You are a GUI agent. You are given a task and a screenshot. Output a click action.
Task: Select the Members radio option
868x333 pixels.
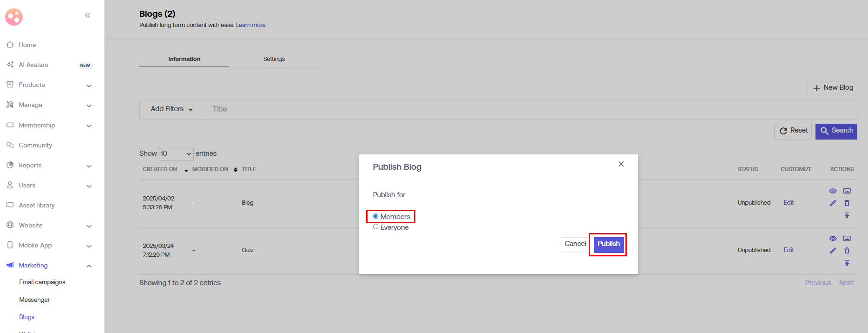(x=376, y=216)
